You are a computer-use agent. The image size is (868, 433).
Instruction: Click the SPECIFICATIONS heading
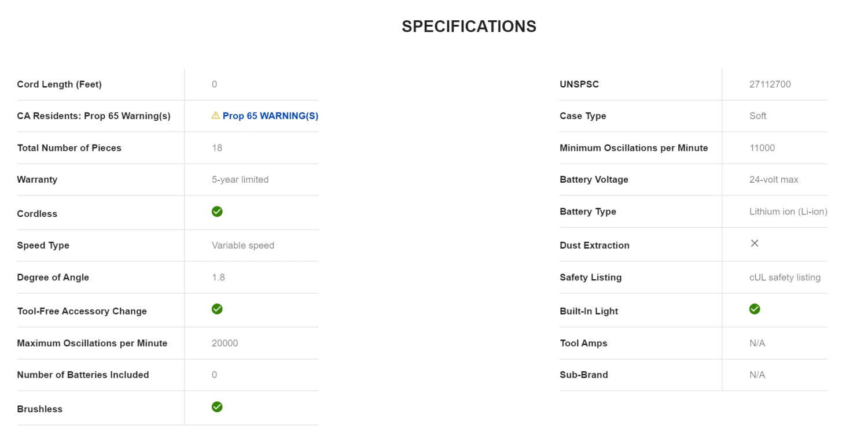(x=469, y=27)
